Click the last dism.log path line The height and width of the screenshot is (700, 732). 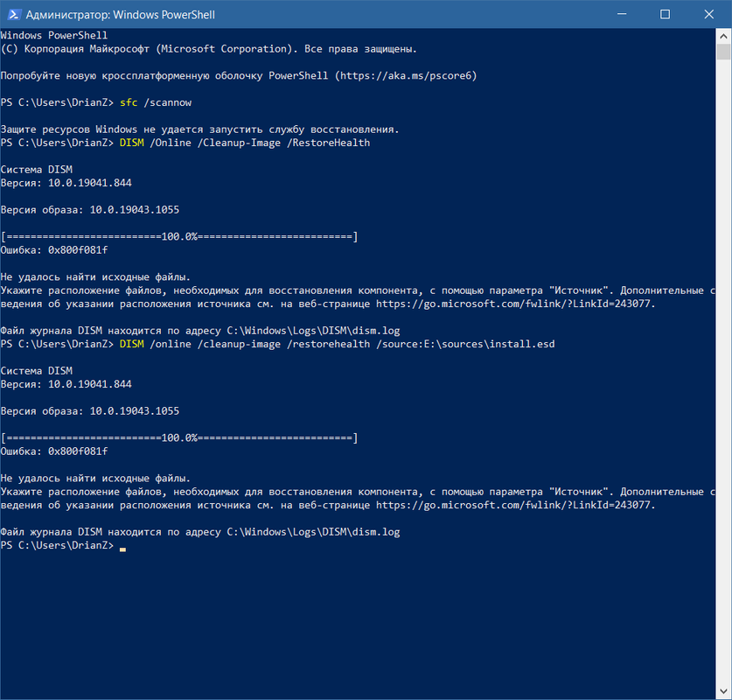pyautogui.click(x=200, y=532)
